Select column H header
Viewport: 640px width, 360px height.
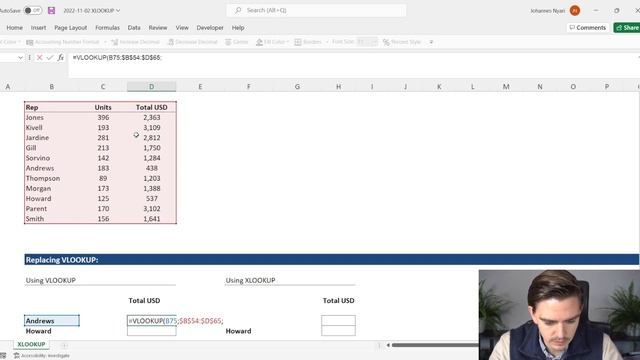[338, 87]
